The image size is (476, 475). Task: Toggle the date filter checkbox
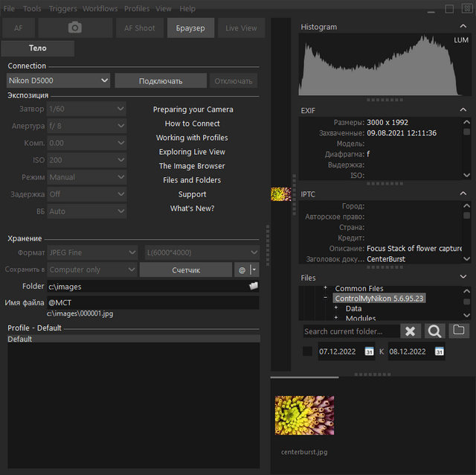click(308, 351)
